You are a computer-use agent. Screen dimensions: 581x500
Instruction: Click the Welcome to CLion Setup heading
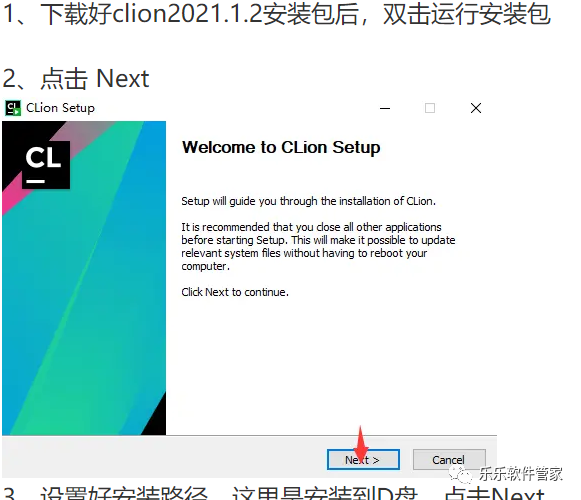point(281,148)
